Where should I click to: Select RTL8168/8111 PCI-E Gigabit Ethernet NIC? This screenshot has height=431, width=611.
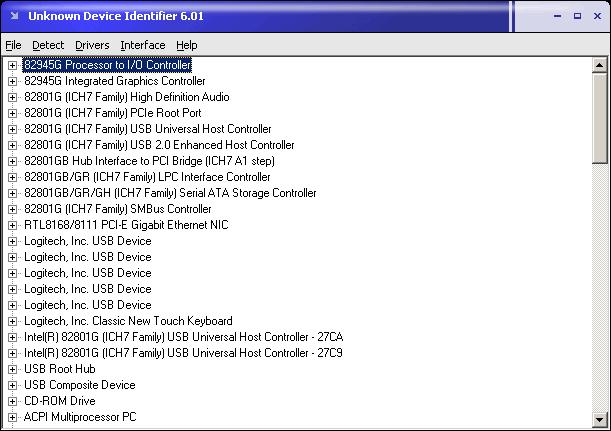pyautogui.click(x=126, y=225)
